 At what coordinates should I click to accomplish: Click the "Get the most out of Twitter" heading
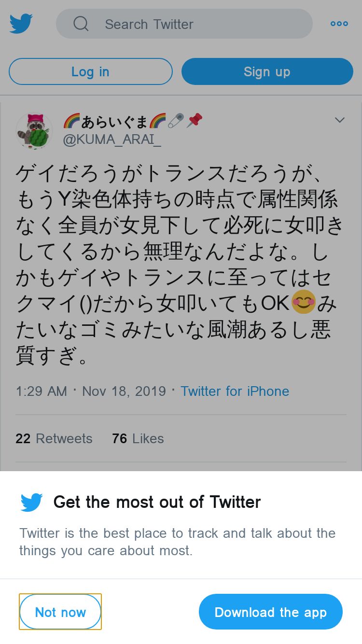click(x=157, y=502)
